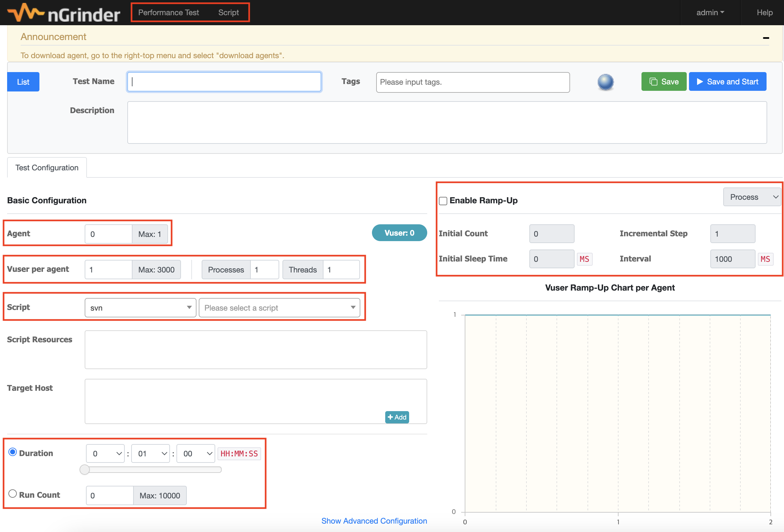Image resolution: width=784 pixels, height=532 pixels.
Task: Click the Target Host box
Action: 256,401
